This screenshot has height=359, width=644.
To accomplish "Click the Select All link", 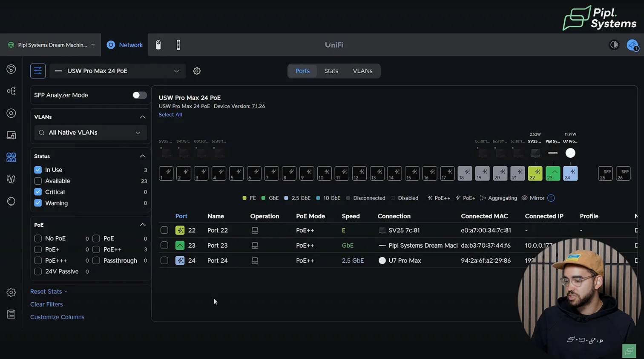I will click(x=170, y=115).
